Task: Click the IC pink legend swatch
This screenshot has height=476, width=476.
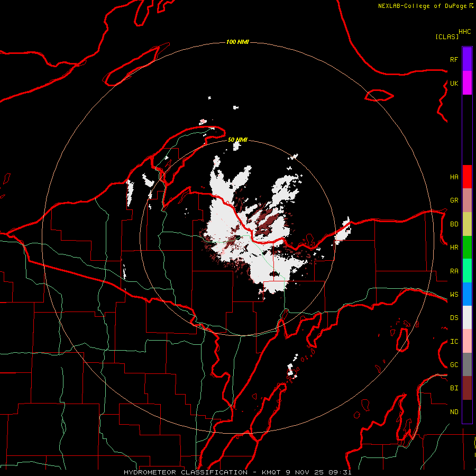Action: tap(467, 341)
